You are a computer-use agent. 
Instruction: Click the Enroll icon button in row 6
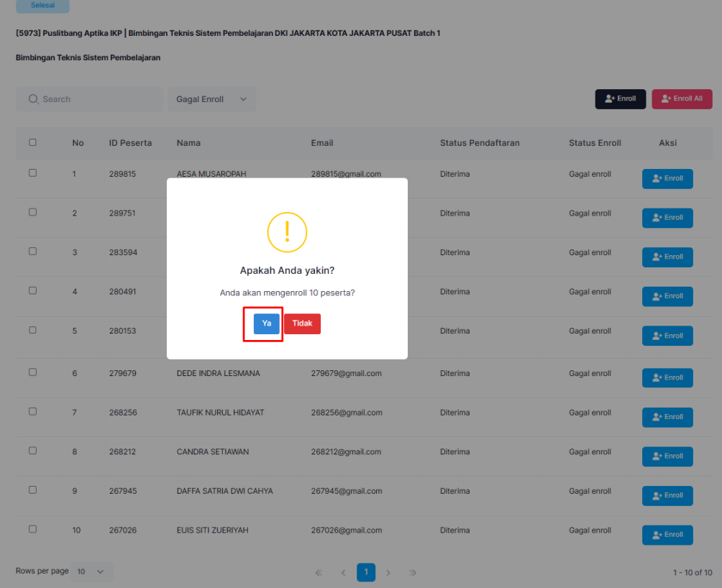pos(667,377)
